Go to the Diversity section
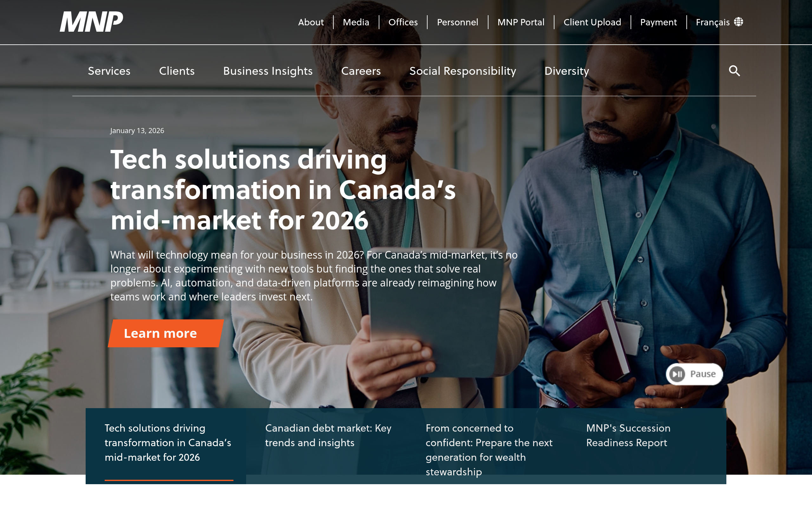 [566, 71]
